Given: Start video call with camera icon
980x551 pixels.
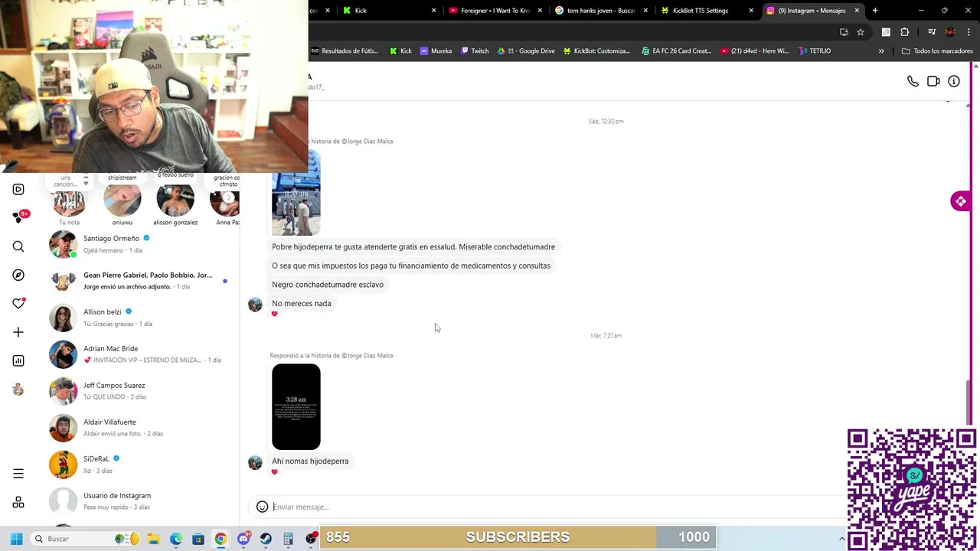Looking at the screenshot, I should tap(933, 81).
